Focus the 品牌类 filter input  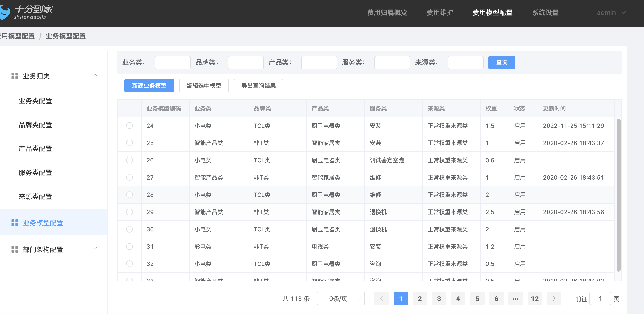pos(246,62)
